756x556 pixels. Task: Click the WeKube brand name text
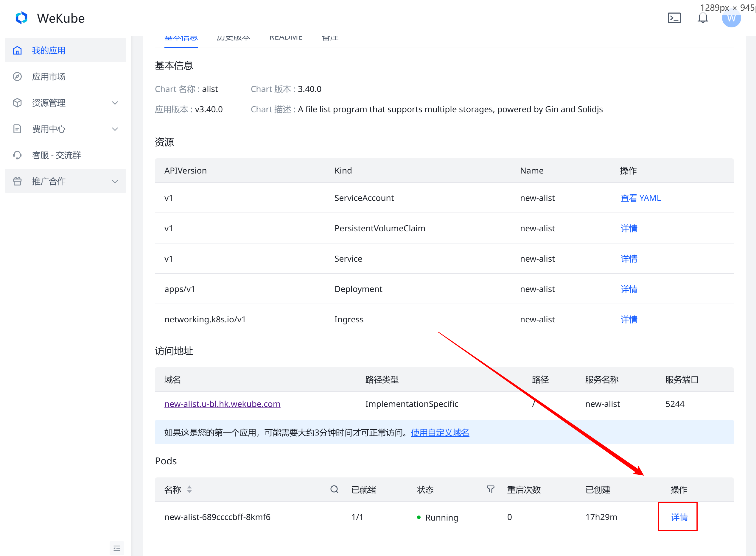pyautogui.click(x=60, y=18)
